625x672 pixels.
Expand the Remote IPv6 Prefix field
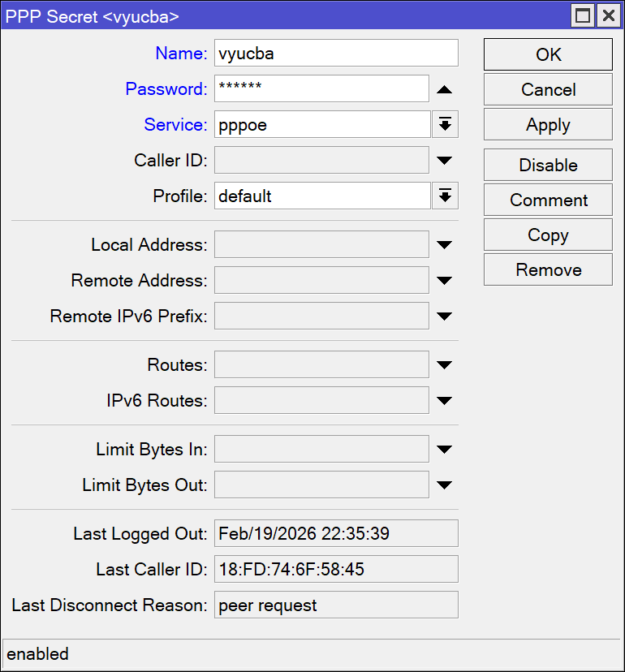point(444,317)
